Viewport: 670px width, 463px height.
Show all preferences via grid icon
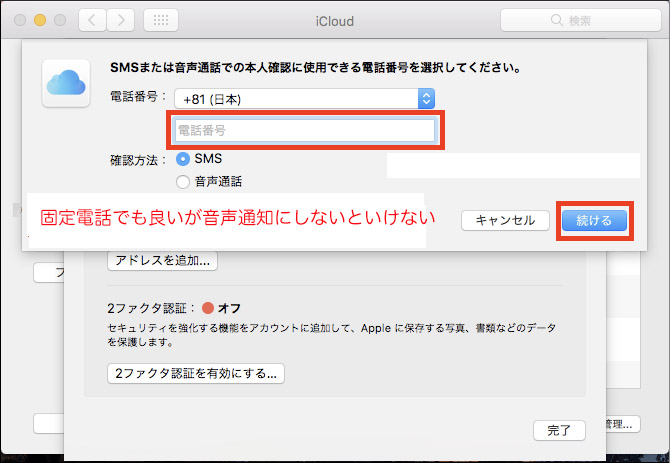pyautogui.click(x=162, y=20)
